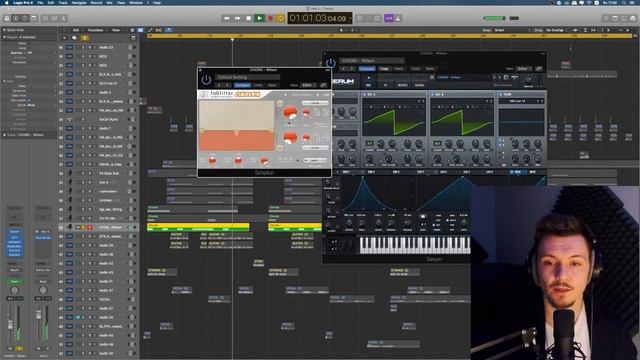Open the Library panel from control bar

tap(7, 18)
